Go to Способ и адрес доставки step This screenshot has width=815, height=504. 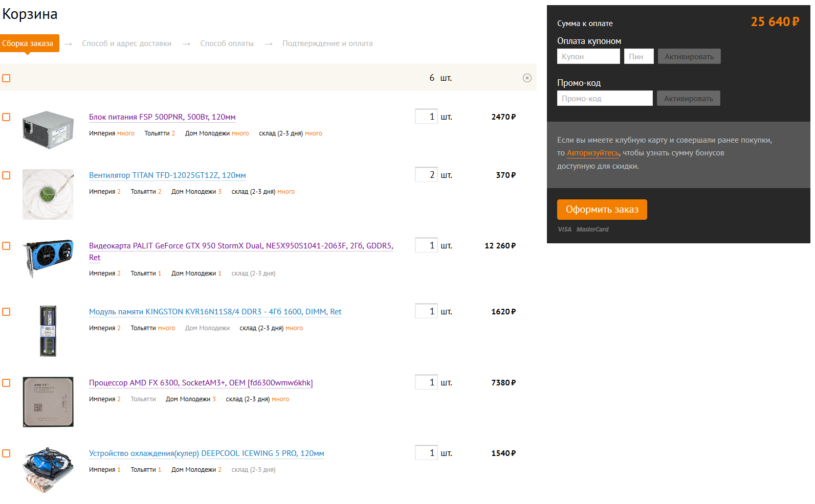(x=127, y=43)
